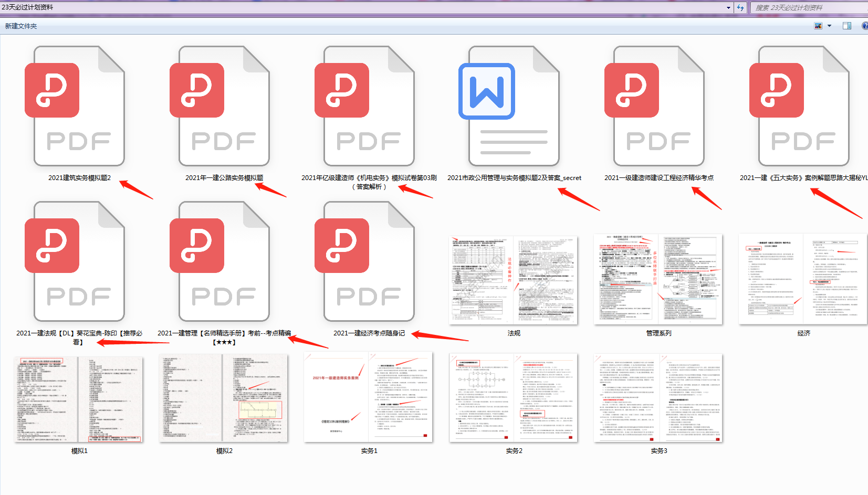The height and width of the screenshot is (495, 868).
Task: Select the 2021一建经济考点随身记 PDF icon
Action: tap(364, 261)
